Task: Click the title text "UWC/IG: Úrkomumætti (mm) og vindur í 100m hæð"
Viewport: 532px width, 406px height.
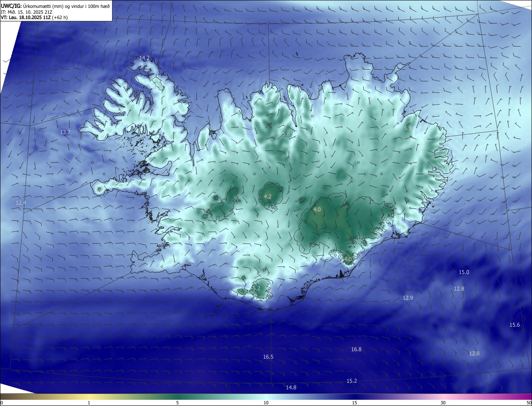Action: coord(55,6)
